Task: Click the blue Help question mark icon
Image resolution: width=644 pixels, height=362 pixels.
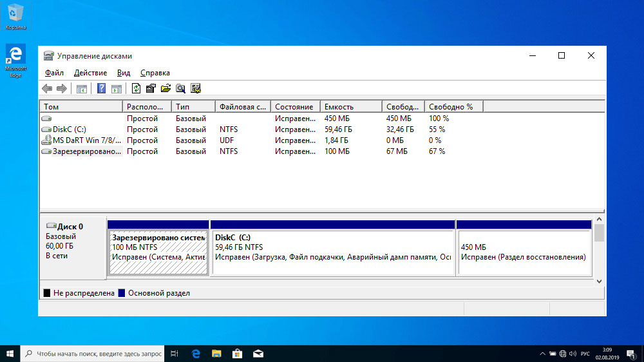Action: click(101, 89)
